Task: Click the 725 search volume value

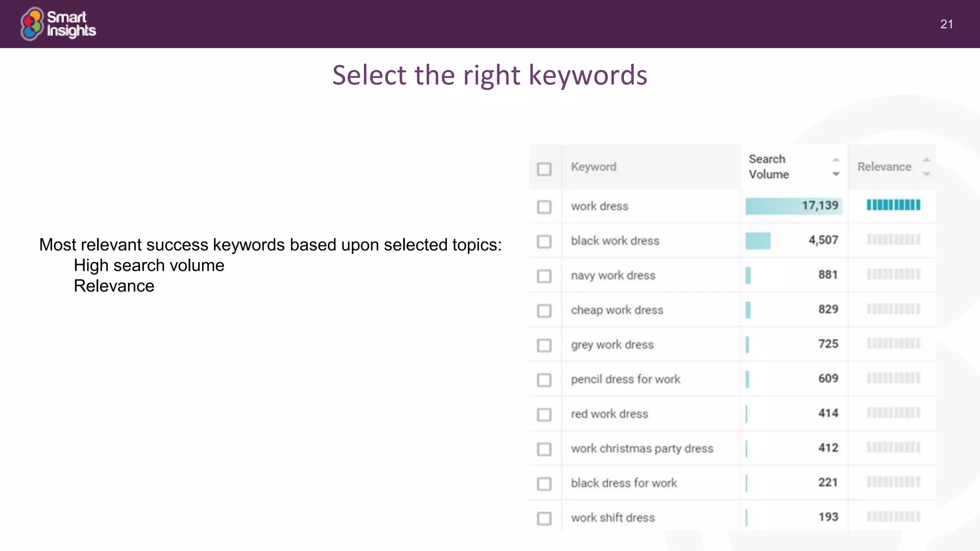Action: click(x=828, y=343)
